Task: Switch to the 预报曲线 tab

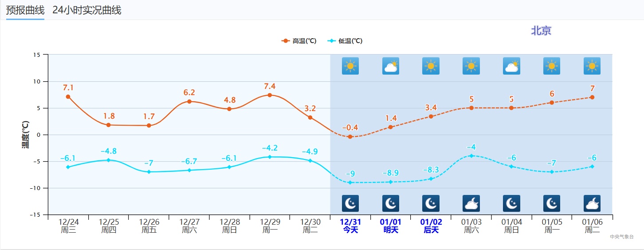Action: pyautogui.click(x=25, y=10)
